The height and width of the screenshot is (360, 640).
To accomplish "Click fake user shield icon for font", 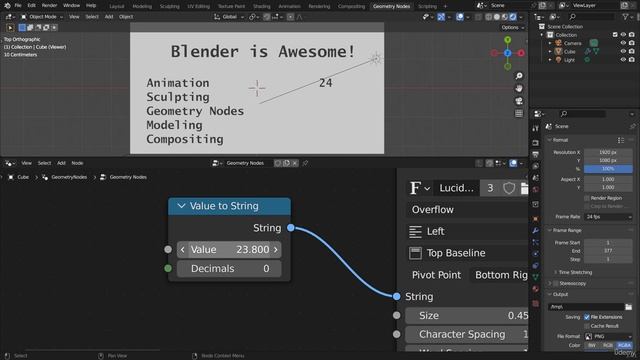I will (x=509, y=188).
